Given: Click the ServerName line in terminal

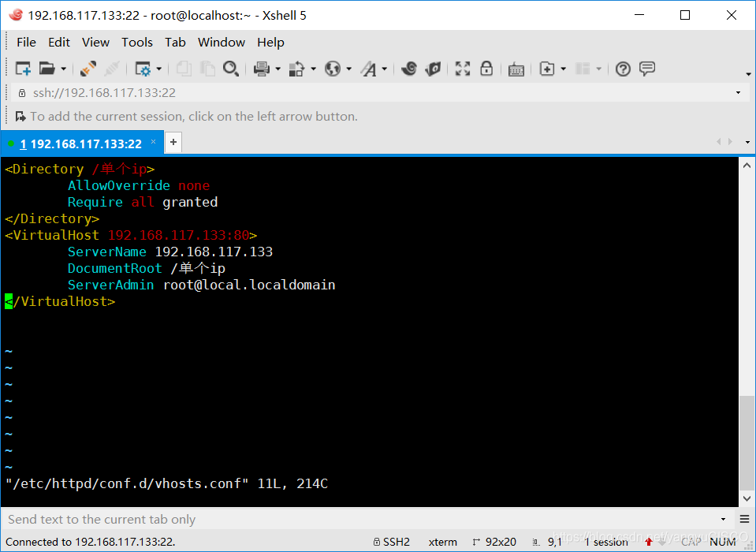Looking at the screenshot, I should (x=170, y=252).
